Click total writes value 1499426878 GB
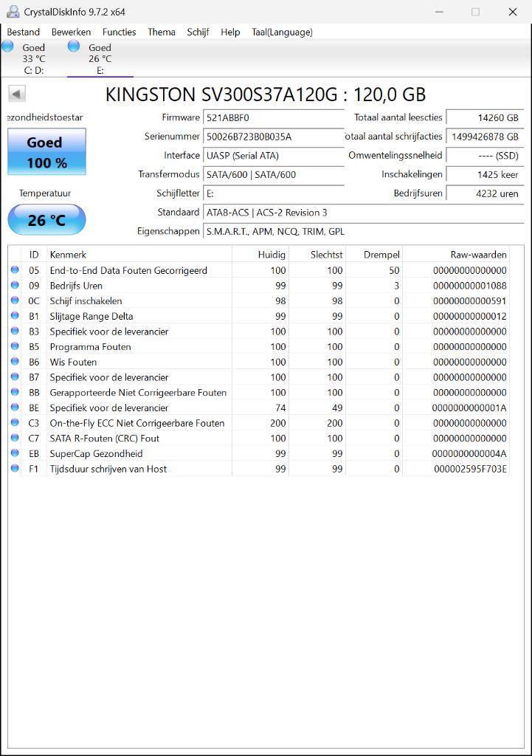The width and height of the screenshot is (532, 756). [x=485, y=137]
